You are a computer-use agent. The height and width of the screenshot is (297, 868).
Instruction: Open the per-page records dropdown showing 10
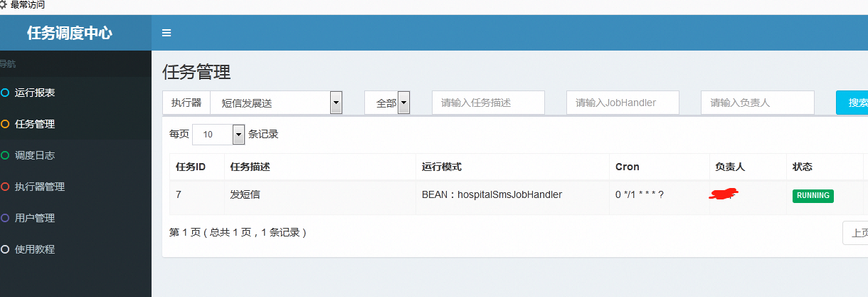pyautogui.click(x=218, y=134)
